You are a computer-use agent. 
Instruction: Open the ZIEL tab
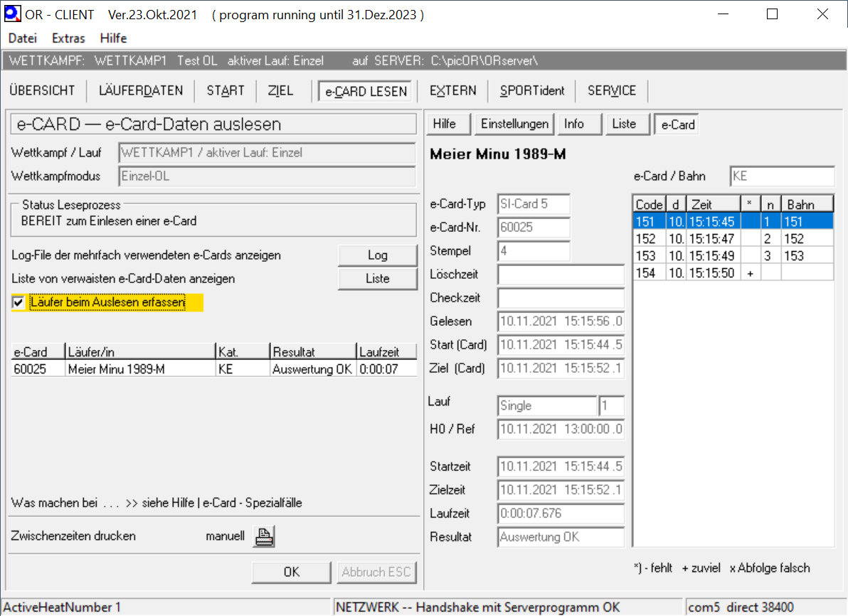[280, 90]
